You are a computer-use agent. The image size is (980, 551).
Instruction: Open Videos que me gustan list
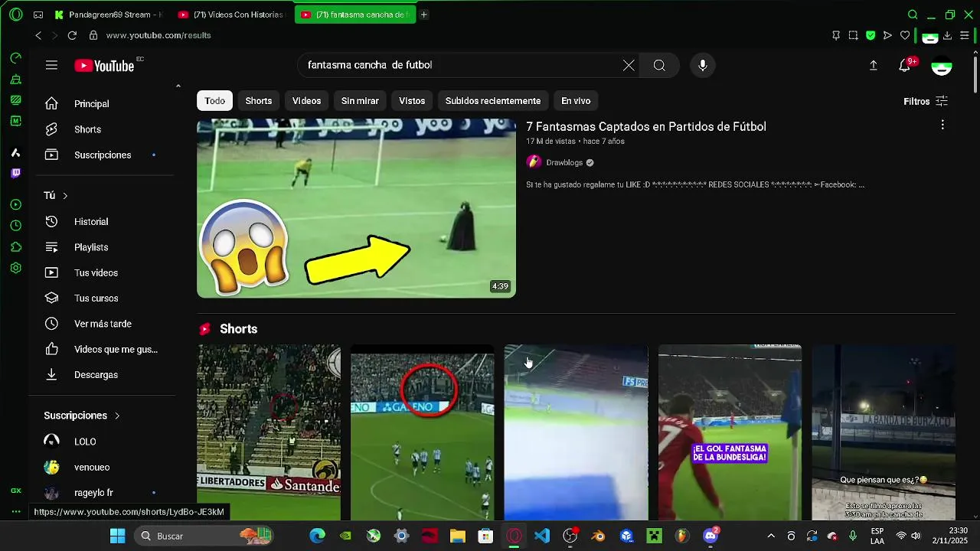[103, 350]
